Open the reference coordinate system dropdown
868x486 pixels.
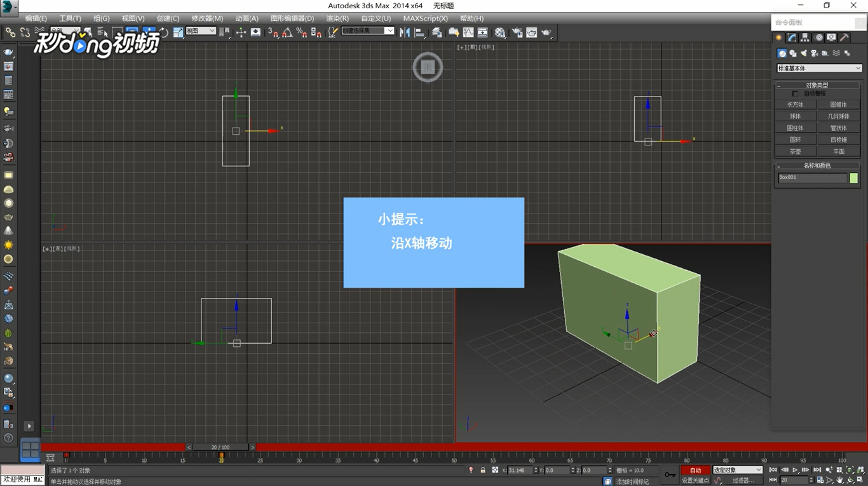point(201,30)
